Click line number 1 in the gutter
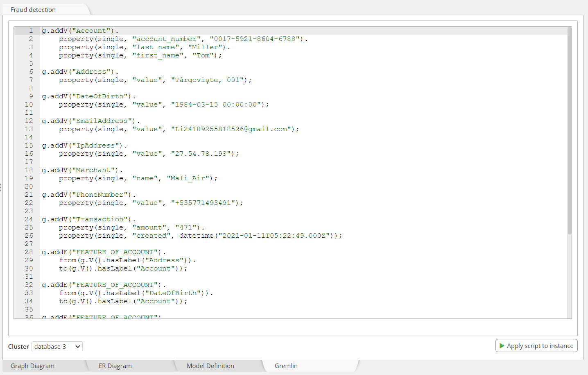The image size is (588, 375). [x=31, y=31]
